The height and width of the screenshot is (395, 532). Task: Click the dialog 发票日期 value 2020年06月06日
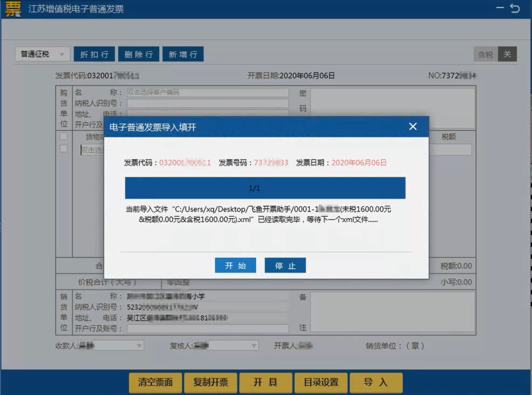359,163
